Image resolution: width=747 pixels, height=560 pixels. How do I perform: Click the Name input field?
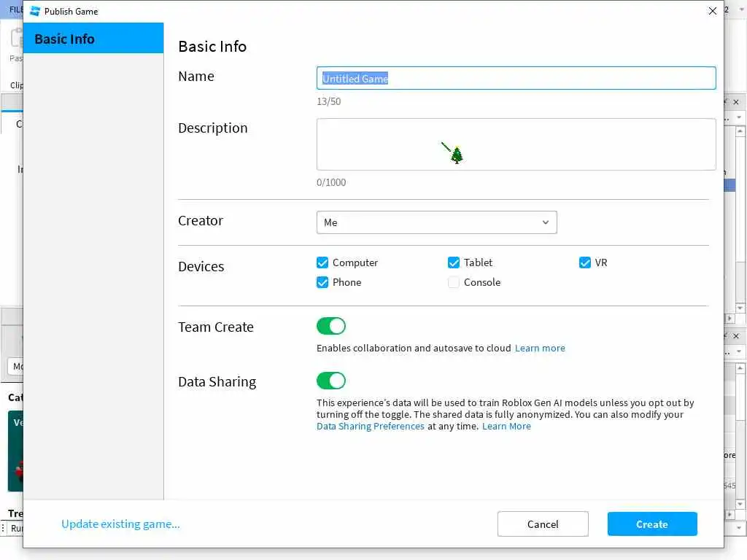coord(516,78)
